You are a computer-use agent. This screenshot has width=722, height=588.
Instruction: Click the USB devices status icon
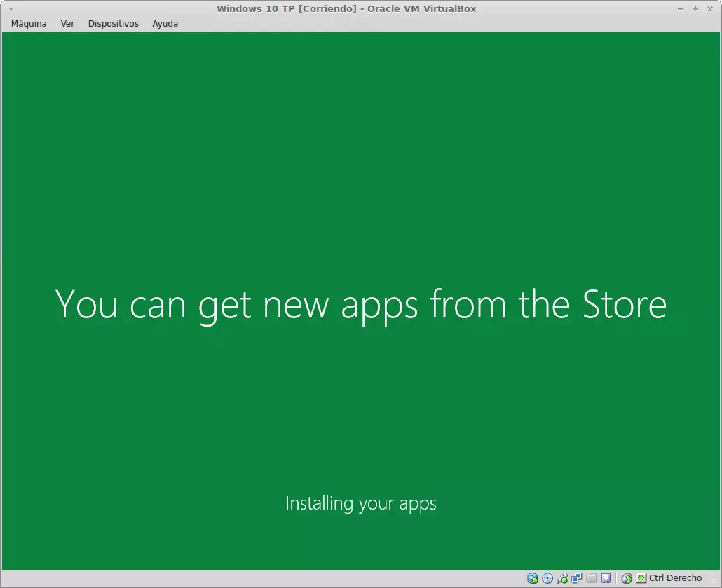click(562, 578)
